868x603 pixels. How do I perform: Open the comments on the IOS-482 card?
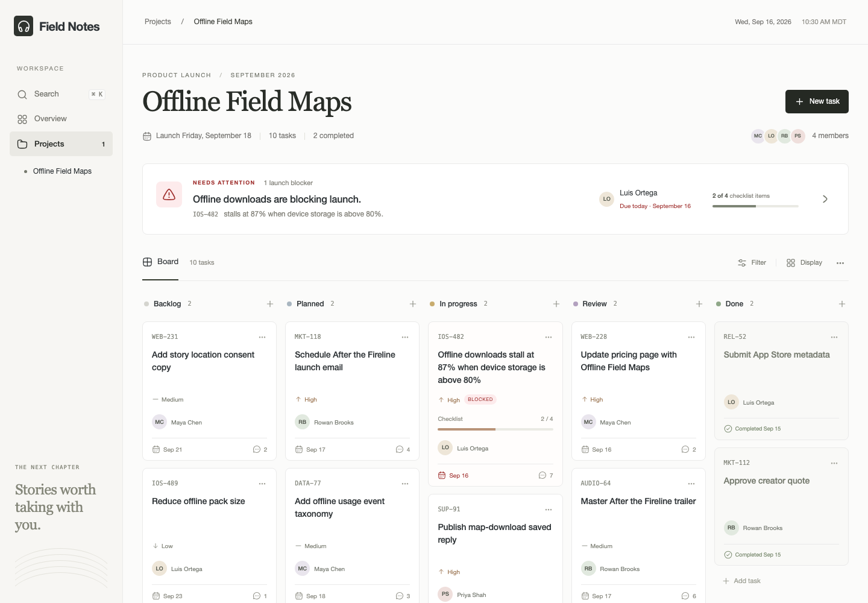(546, 475)
